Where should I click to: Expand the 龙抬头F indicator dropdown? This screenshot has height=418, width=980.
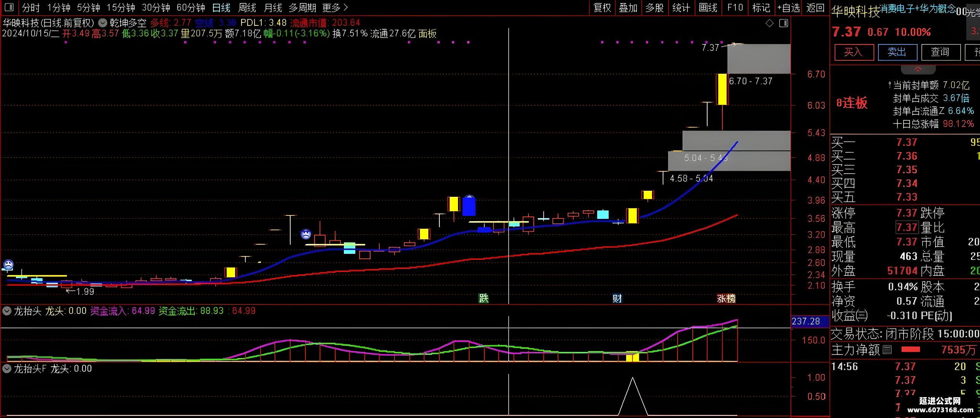tap(7, 369)
